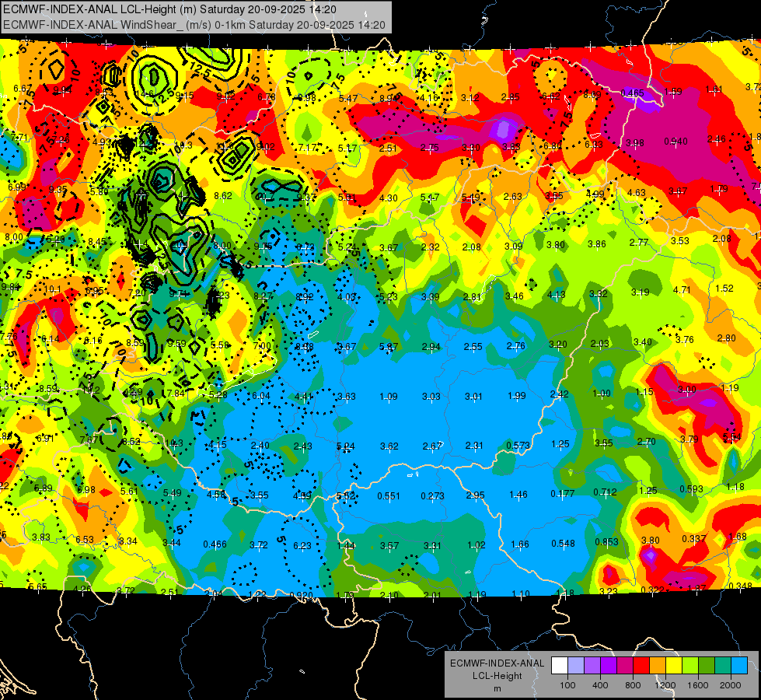Click the legend tick label 800
This screenshot has height=700, width=761.
[x=633, y=685]
